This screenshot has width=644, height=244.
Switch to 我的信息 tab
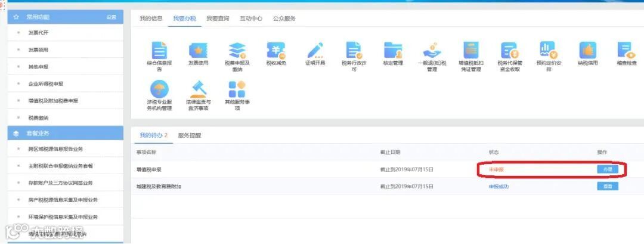151,18
